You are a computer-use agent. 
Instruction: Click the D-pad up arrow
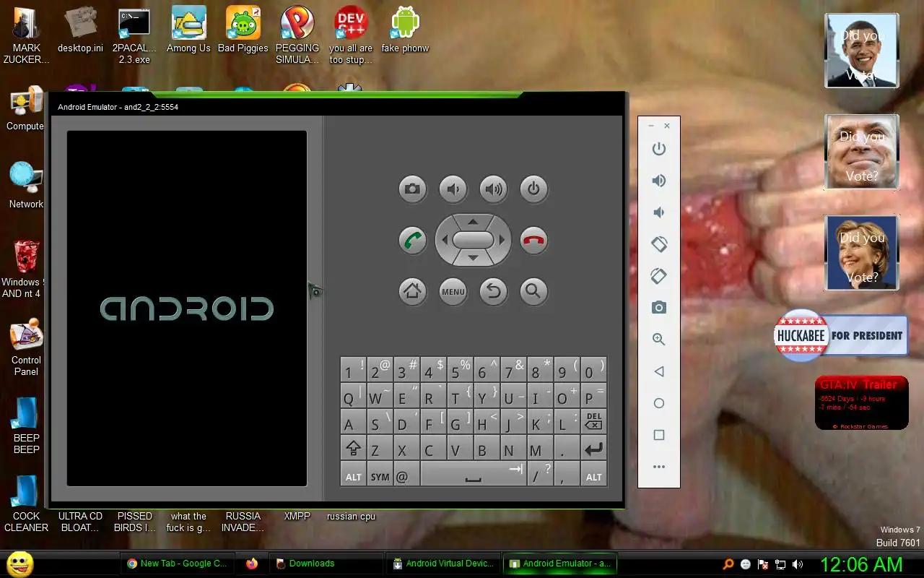tap(473, 221)
